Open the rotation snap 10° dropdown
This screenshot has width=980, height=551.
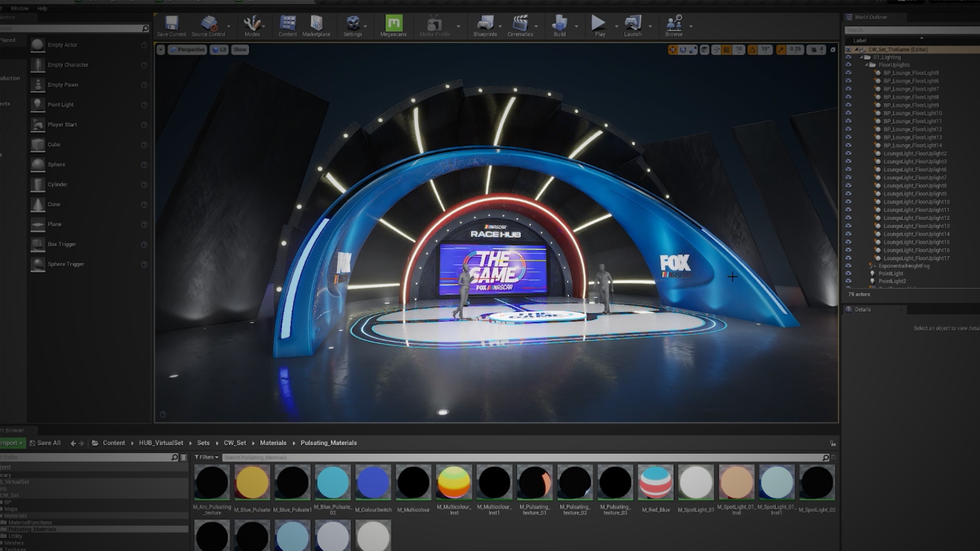tap(765, 49)
